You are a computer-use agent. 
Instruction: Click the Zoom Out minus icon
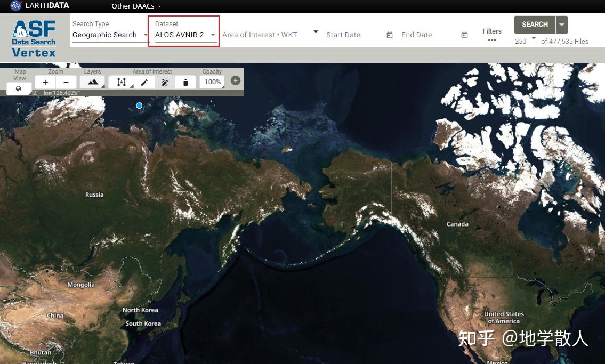tap(66, 82)
